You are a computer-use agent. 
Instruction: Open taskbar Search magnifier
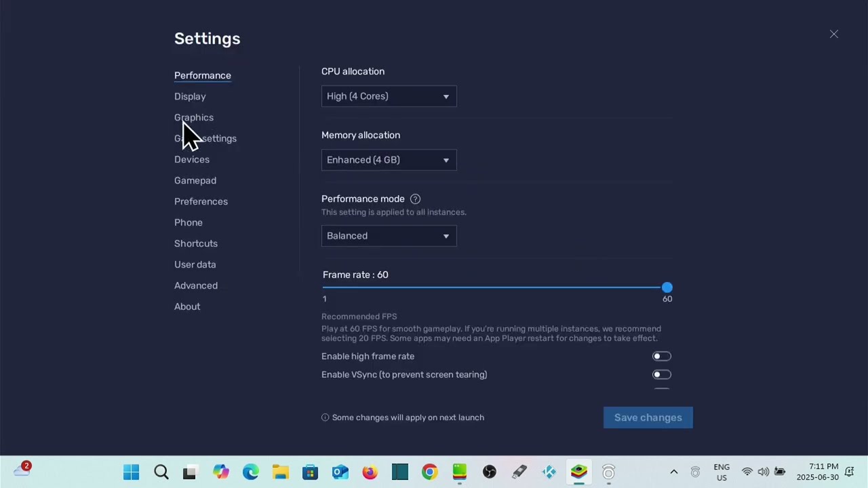161,472
